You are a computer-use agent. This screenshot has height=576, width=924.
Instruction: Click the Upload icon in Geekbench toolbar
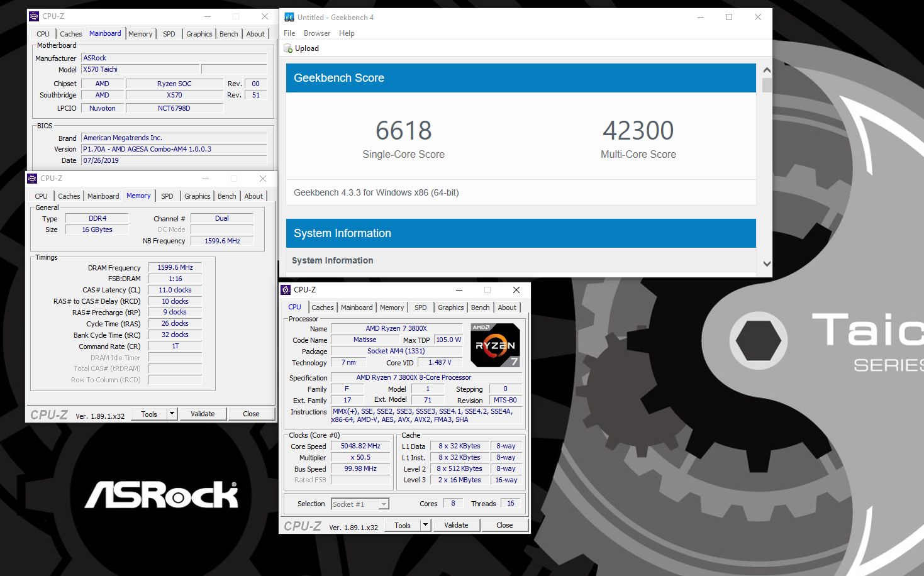point(288,48)
